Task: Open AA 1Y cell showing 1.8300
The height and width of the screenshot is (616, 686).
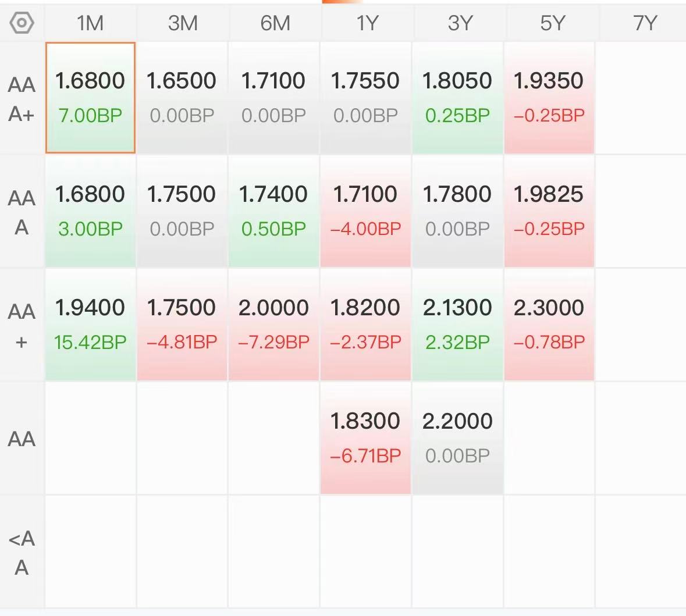Action: [x=365, y=437]
